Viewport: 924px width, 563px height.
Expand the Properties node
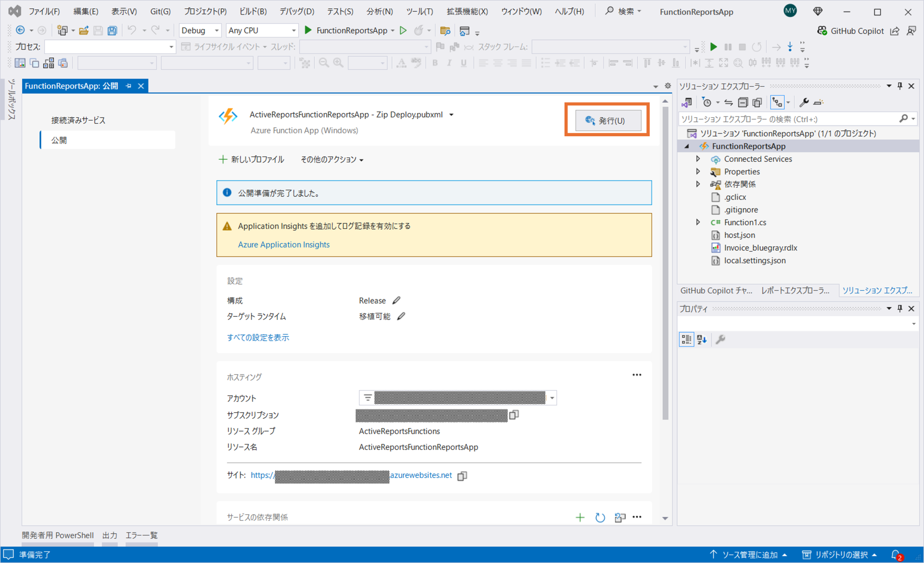point(698,171)
